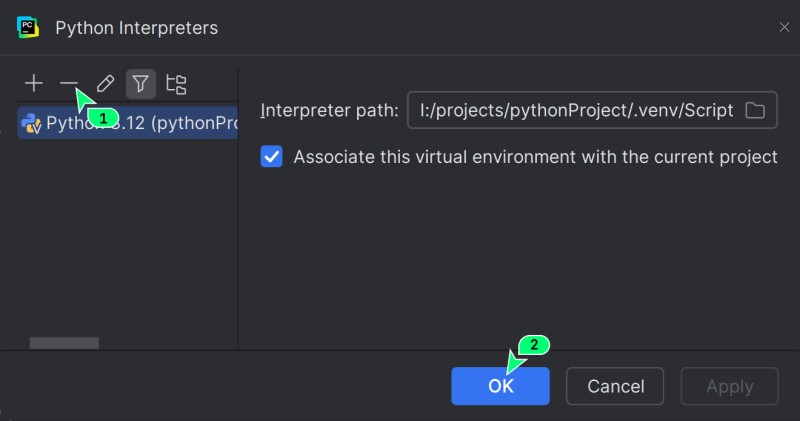Click the horizontal scrollbar under interpreter list
The image size is (800, 421).
pos(64,343)
